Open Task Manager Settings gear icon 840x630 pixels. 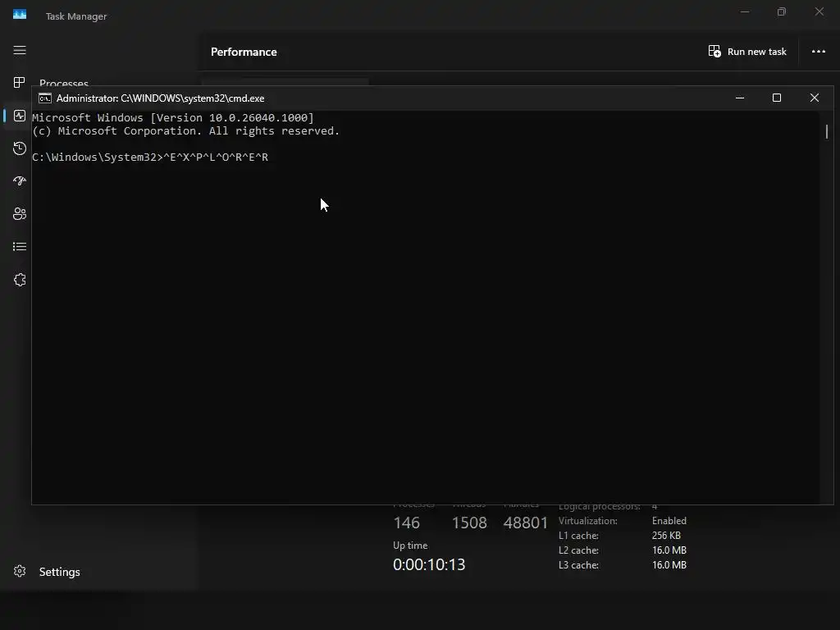coord(20,571)
